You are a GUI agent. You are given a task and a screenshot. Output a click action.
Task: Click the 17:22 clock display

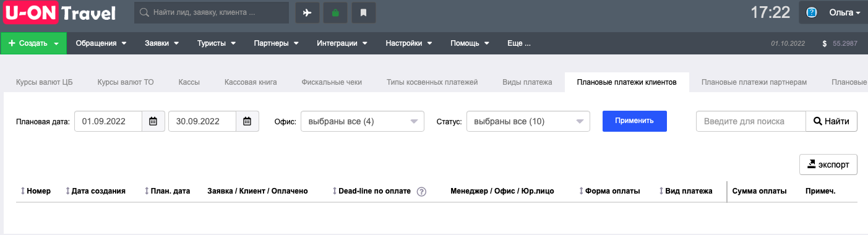click(770, 12)
